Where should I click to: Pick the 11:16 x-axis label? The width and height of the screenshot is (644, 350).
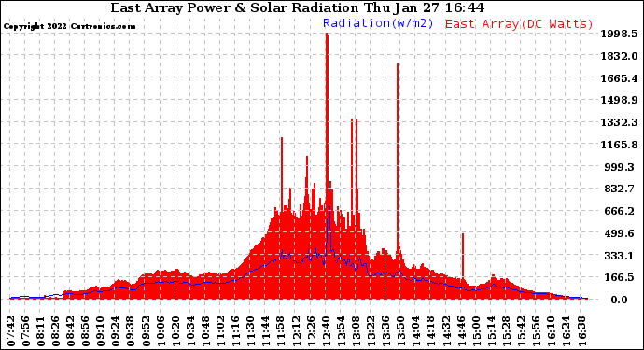point(236,331)
